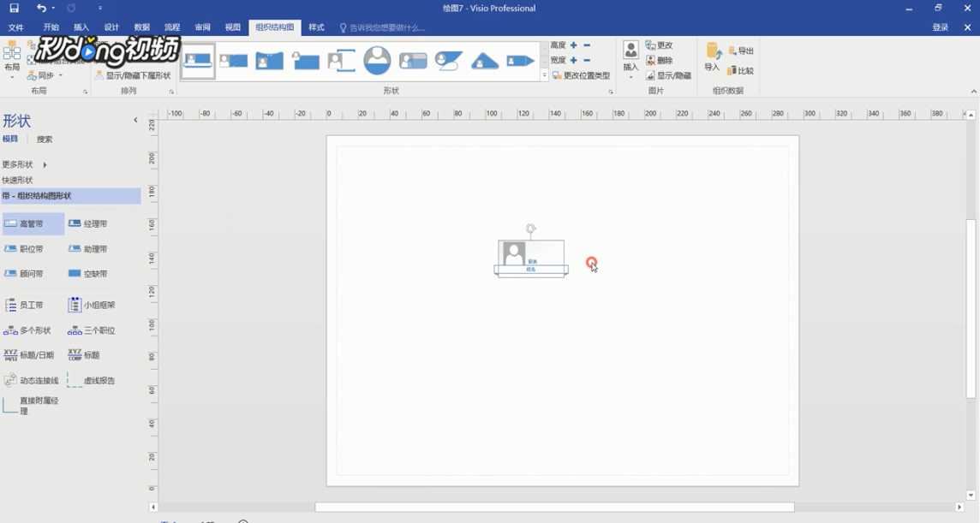Open the 排列 group dialog launcher
980x523 pixels.
point(171,92)
